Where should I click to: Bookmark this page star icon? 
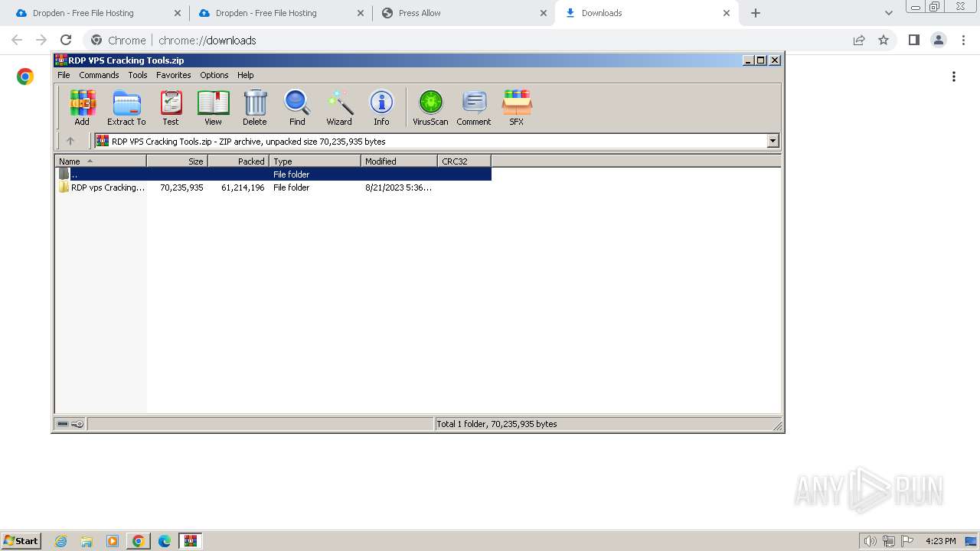pyautogui.click(x=884, y=40)
